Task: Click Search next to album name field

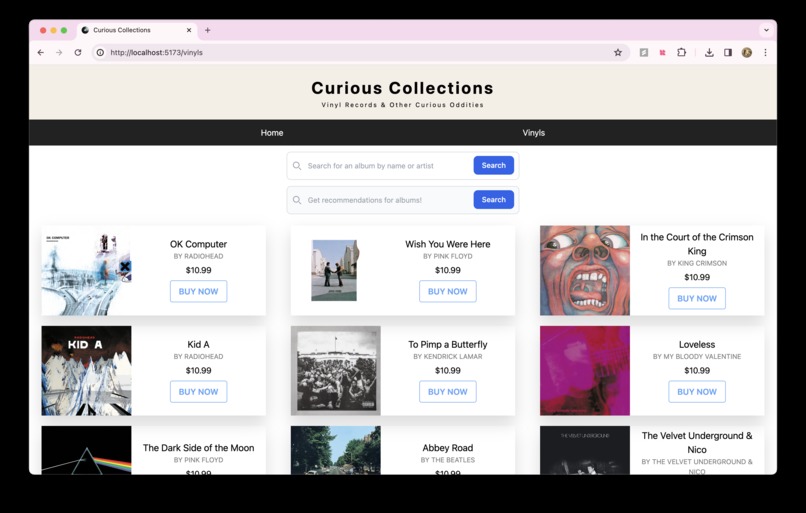Action: [x=493, y=166]
